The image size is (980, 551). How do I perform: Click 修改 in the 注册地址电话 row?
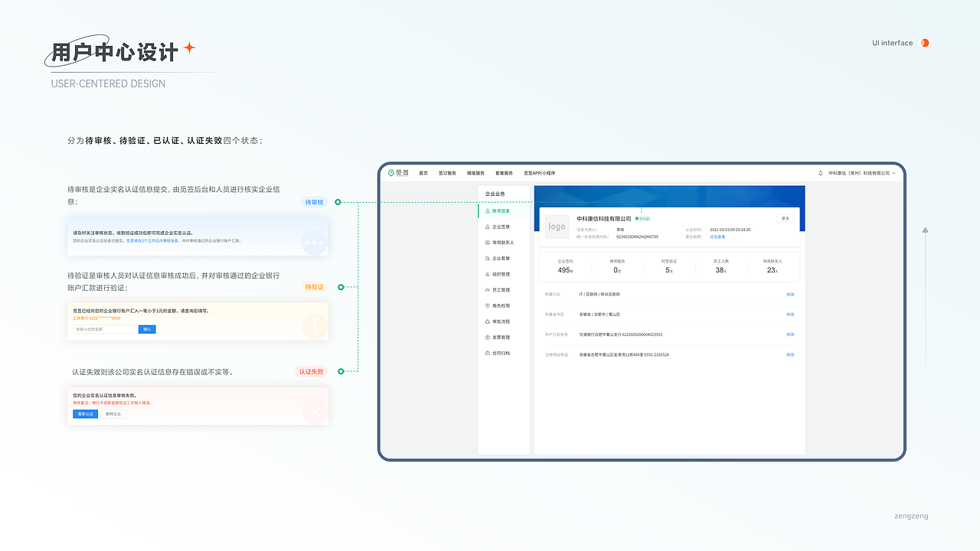click(x=790, y=354)
